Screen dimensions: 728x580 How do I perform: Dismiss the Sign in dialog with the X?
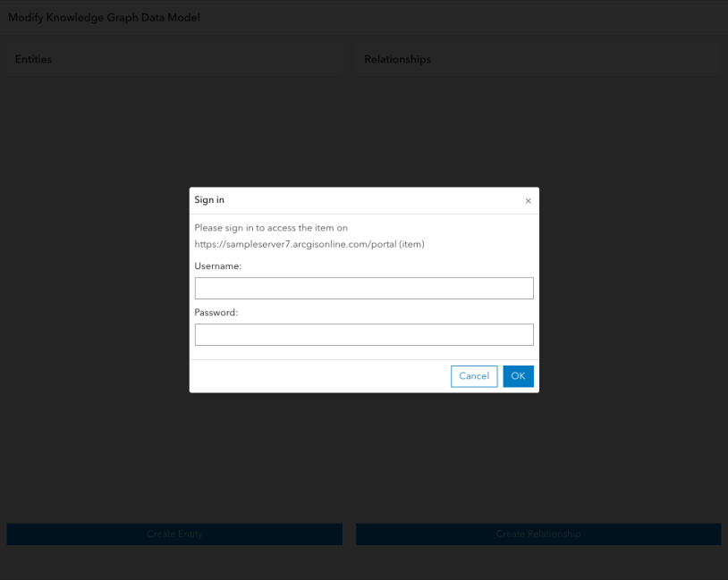(x=528, y=200)
